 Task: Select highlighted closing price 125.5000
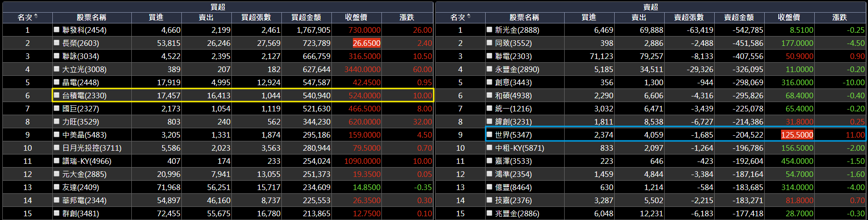pyautogui.click(x=797, y=135)
